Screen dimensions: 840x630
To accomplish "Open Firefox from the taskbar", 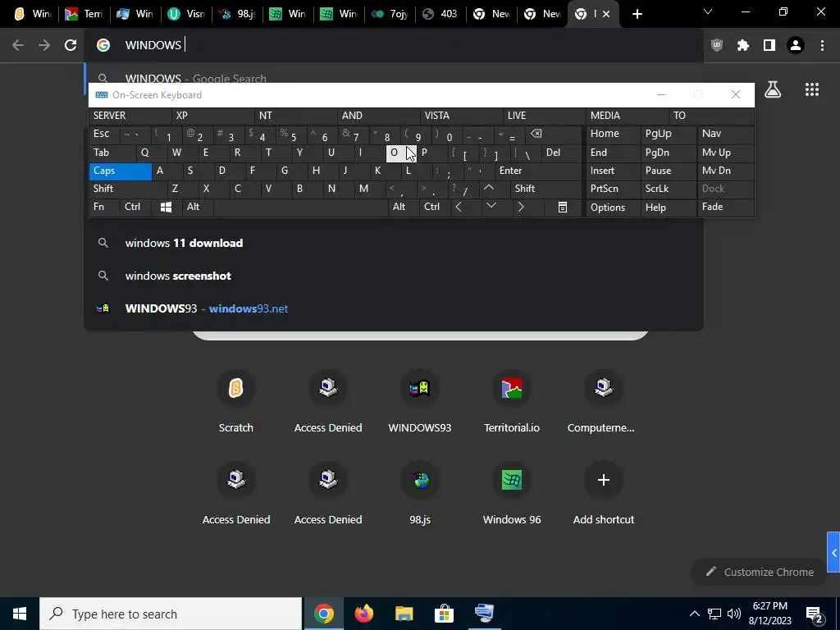I will [363, 614].
